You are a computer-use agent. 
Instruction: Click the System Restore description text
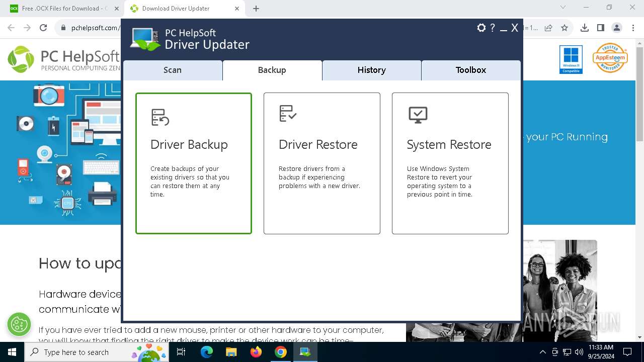[440, 182]
